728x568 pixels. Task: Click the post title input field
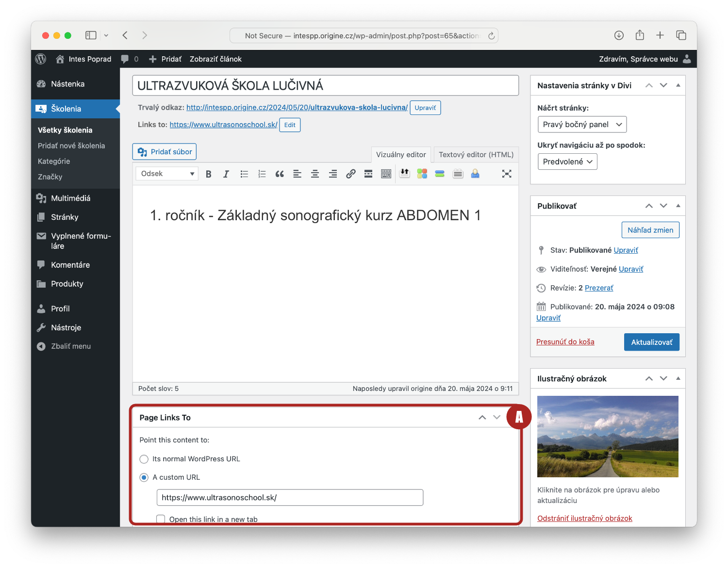click(326, 85)
